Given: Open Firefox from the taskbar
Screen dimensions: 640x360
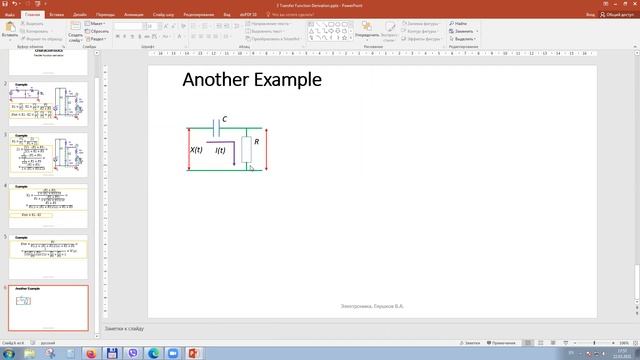Looking at the screenshot, I should coord(91,353).
